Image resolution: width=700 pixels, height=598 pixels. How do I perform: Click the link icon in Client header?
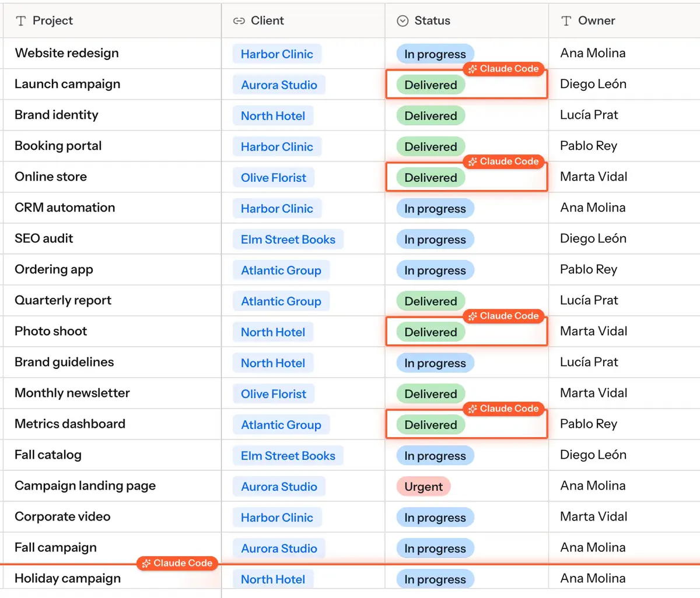[x=239, y=21]
